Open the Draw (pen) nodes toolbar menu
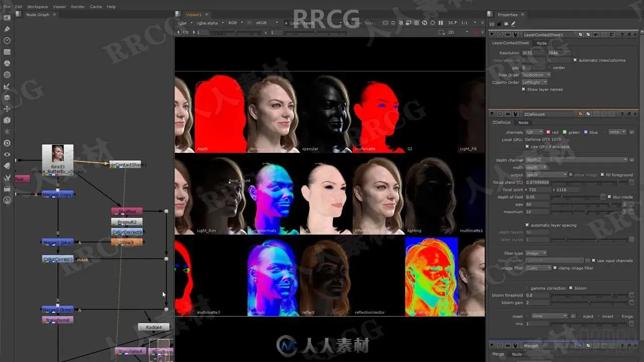The height and width of the screenshot is (362, 644). pos(7,29)
